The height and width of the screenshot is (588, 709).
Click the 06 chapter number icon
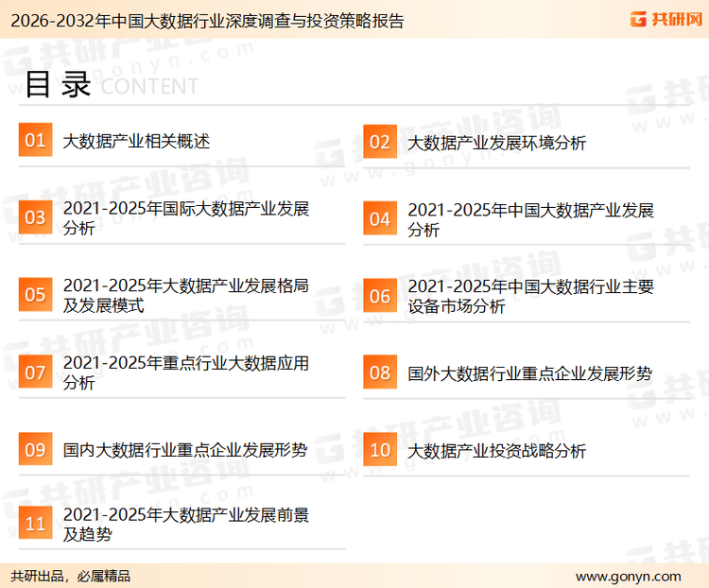click(x=380, y=296)
